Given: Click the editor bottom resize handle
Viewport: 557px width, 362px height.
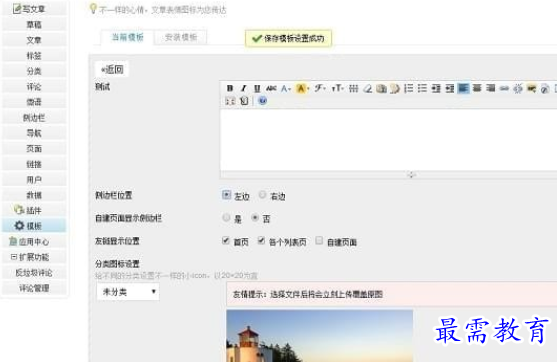Looking at the screenshot, I should (411, 174).
